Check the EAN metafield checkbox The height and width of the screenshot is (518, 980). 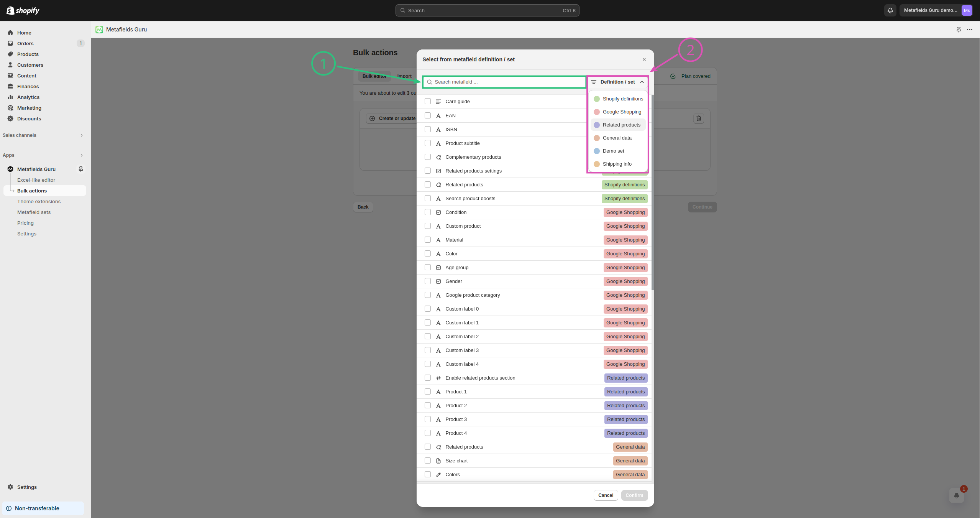[x=428, y=115]
